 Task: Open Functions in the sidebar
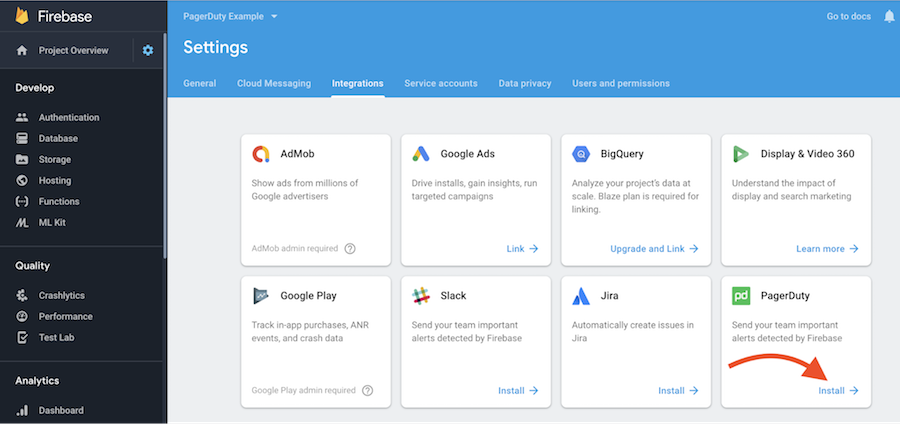pyautogui.click(x=59, y=201)
